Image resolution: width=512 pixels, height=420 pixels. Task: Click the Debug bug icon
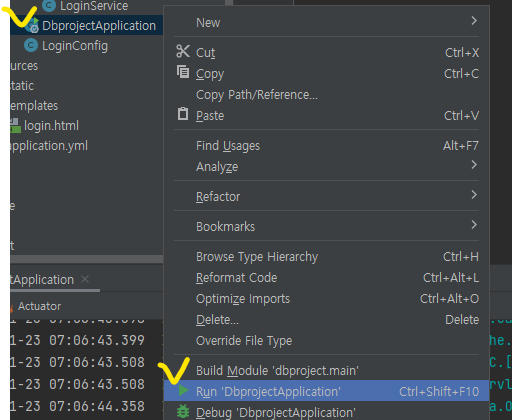pyautogui.click(x=183, y=411)
